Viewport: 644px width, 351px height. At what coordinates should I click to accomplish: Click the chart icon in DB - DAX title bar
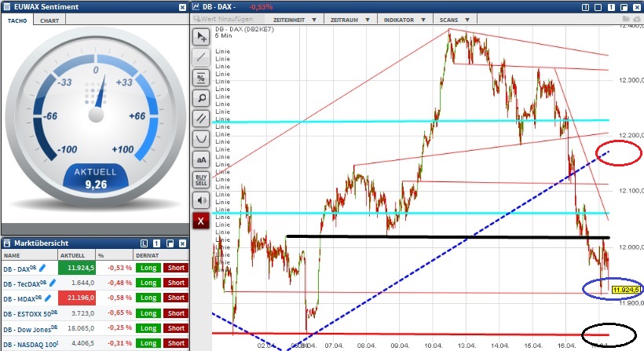click(196, 6)
